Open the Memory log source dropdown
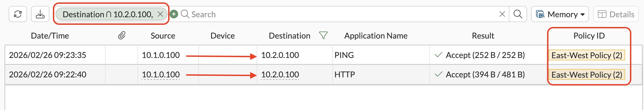 click(x=560, y=14)
